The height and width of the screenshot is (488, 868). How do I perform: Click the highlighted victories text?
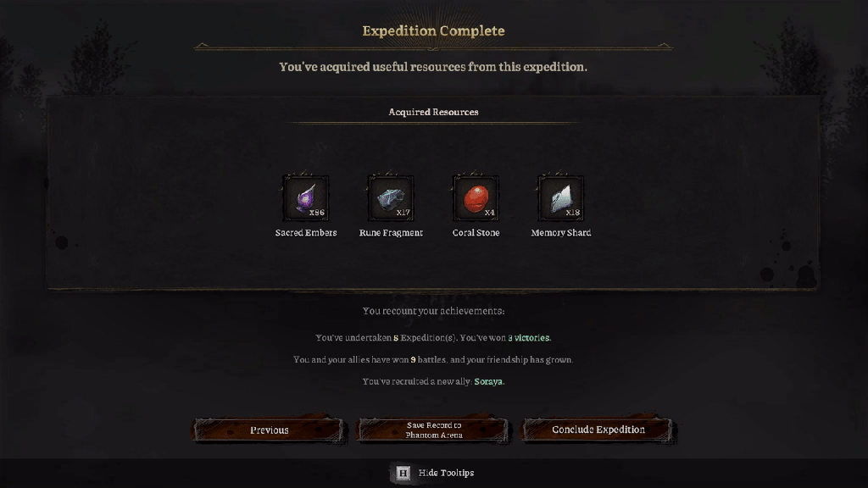tap(532, 338)
